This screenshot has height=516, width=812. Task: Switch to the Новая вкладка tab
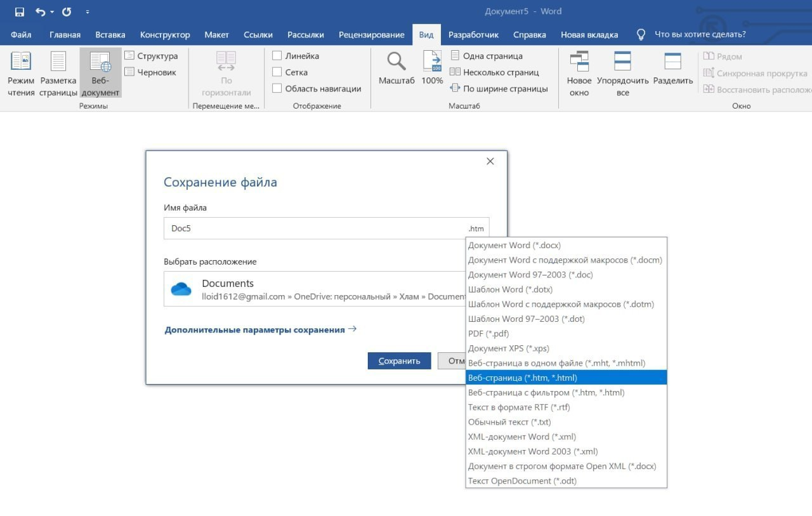588,35
